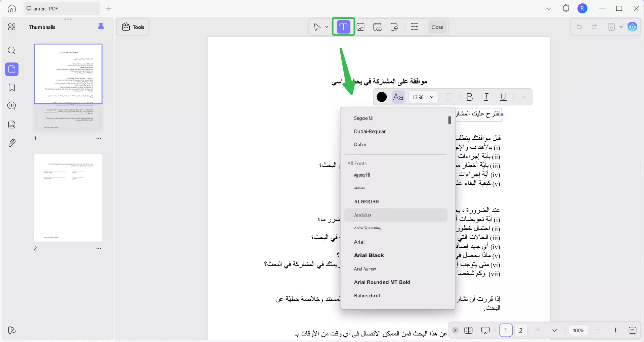The width and height of the screenshot is (644, 342).
Task: Open the AI assistant
Action: [633, 27]
